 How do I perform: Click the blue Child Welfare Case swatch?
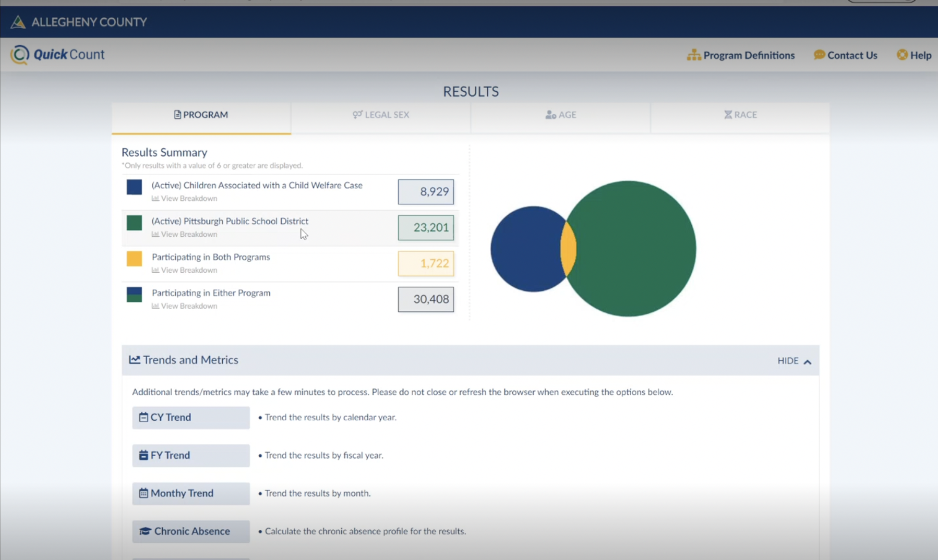pyautogui.click(x=134, y=187)
